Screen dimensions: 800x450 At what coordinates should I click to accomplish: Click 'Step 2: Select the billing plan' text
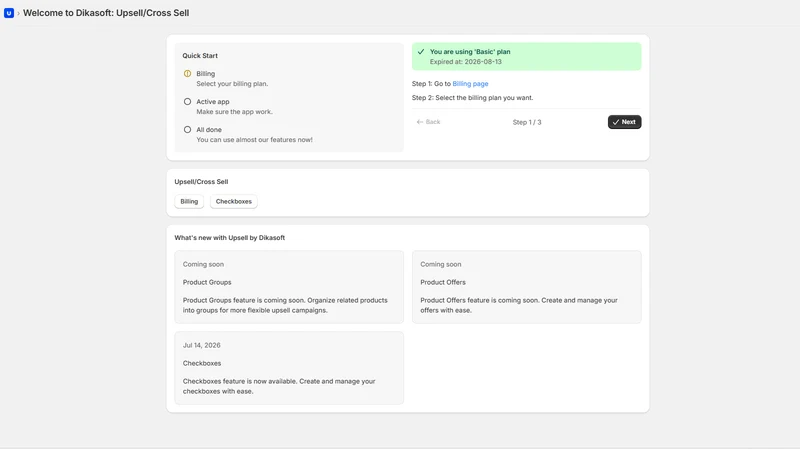472,97
